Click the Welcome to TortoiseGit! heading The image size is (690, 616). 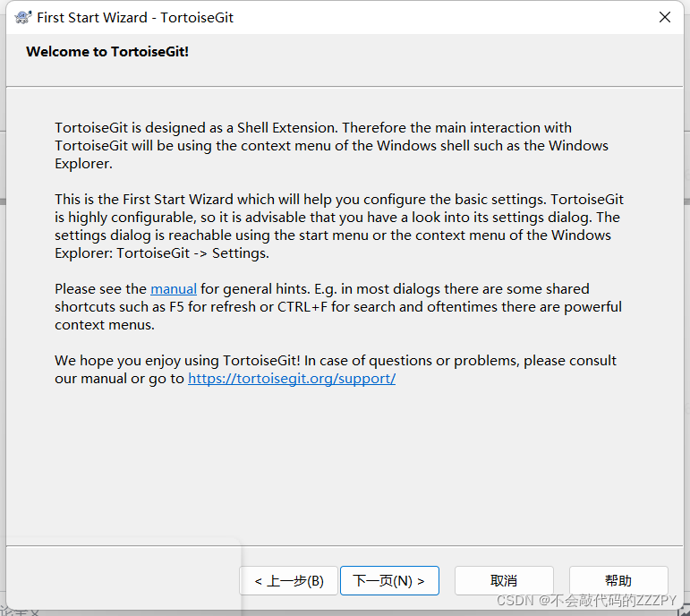pos(107,52)
